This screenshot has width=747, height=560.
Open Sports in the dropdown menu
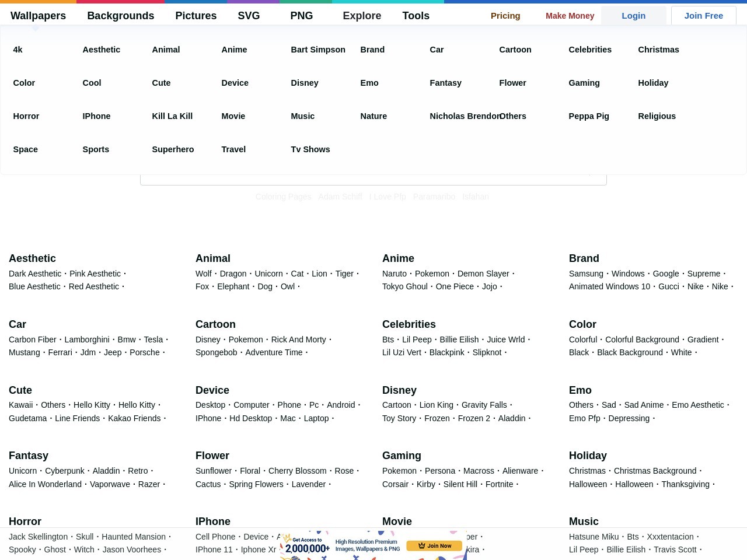pos(96,149)
